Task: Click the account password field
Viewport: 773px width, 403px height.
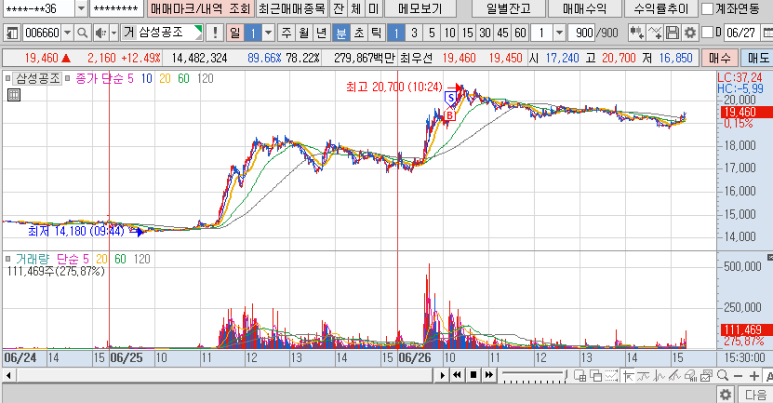Action: tap(116, 8)
